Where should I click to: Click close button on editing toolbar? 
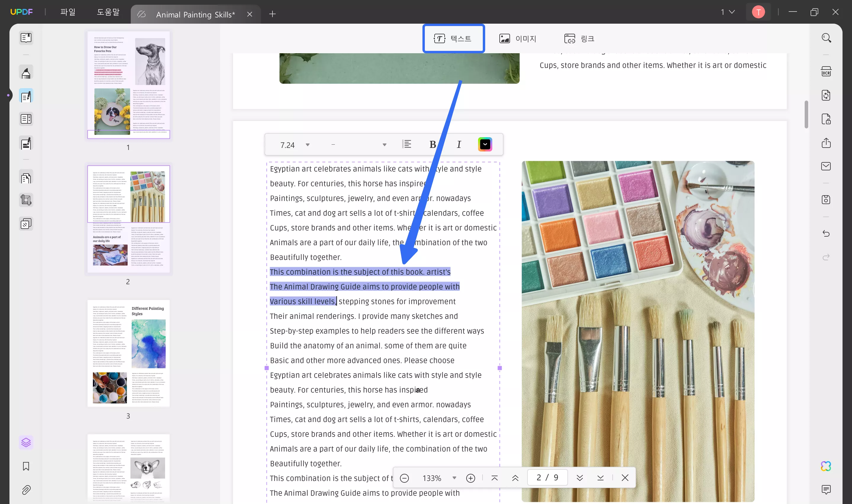pos(625,478)
